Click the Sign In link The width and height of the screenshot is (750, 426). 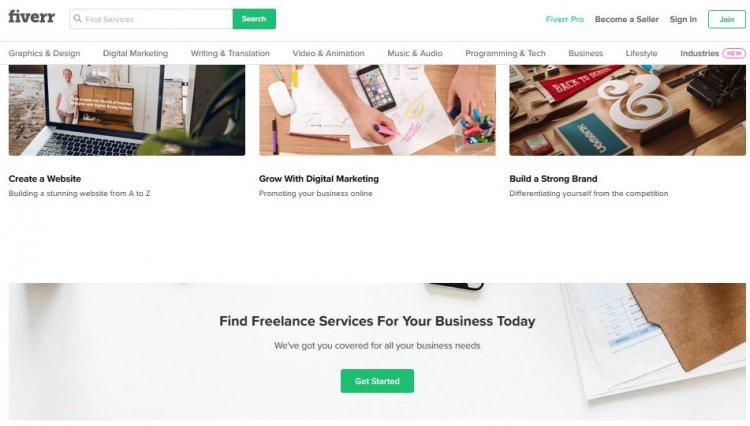683,19
